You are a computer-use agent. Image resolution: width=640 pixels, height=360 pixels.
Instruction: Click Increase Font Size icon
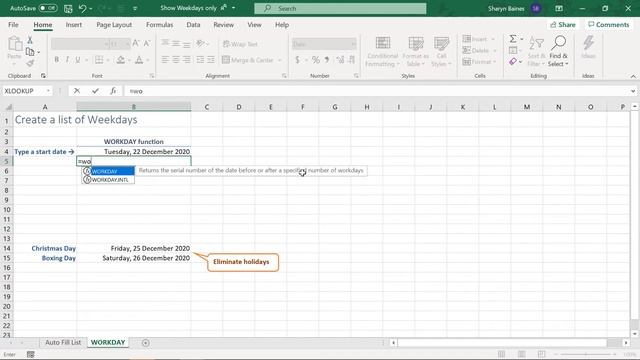click(x=136, y=43)
